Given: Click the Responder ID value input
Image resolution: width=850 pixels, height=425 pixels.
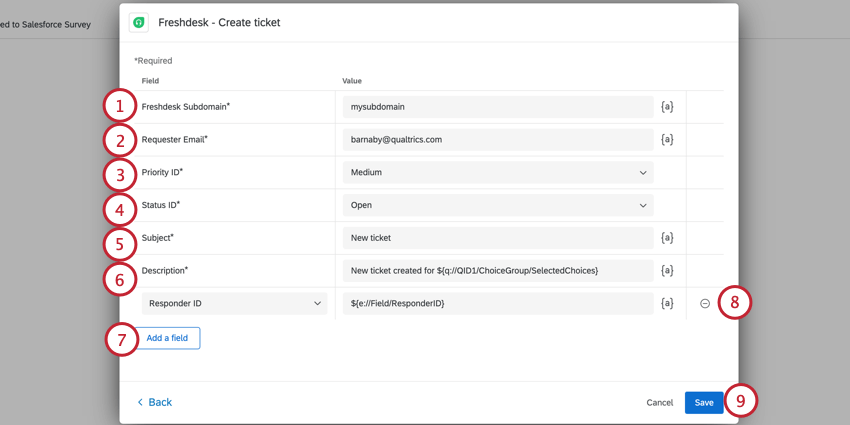Looking at the screenshot, I should coord(497,303).
